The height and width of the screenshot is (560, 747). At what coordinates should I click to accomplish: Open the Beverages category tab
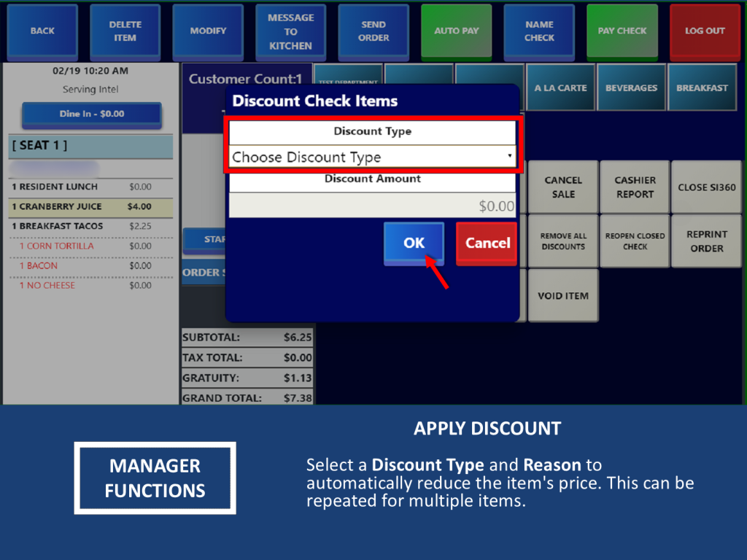pos(631,88)
